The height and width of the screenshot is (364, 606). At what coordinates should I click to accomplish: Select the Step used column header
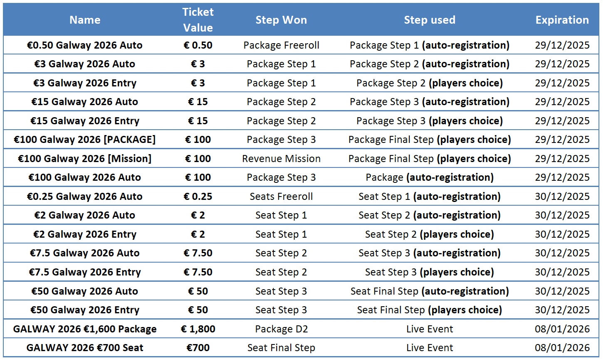[430, 20]
